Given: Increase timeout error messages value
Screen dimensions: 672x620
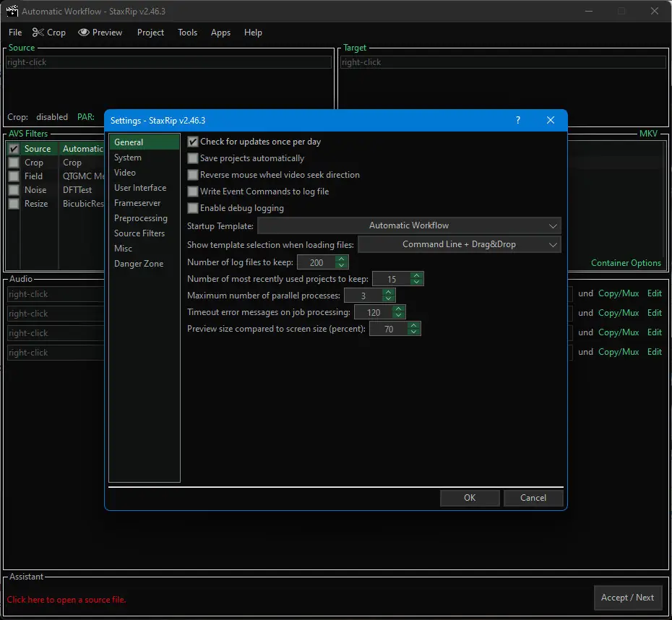Looking at the screenshot, I should pyautogui.click(x=398, y=309).
